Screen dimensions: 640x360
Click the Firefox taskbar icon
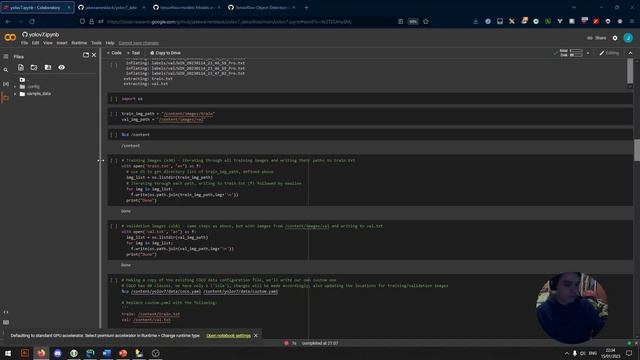coord(41,353)
